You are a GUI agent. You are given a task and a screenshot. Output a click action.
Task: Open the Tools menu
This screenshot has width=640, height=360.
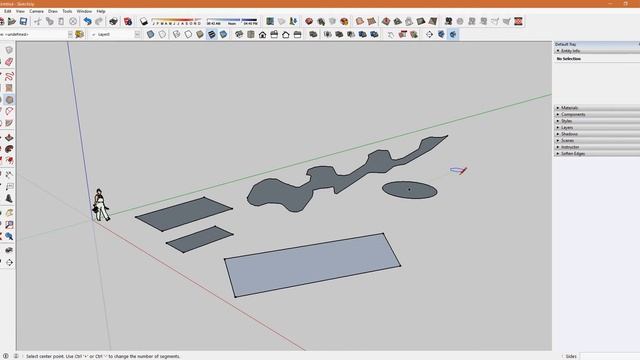(x=67, y=11)
